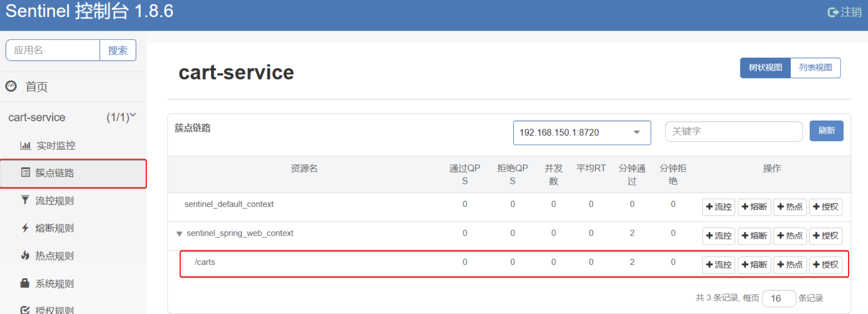The width and height of the screenshot is (868, 314).
Task: Click the 簇点链路 list icon
Action: (25, 172)
